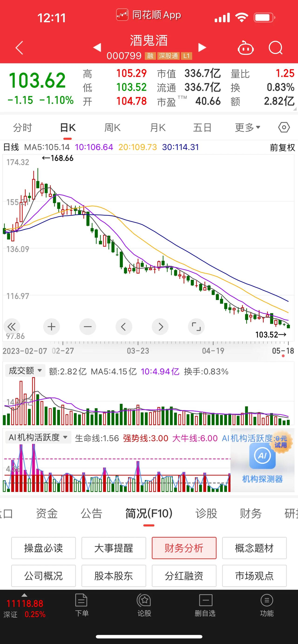
Task: Tap current price 103.62
Action: click(37, 80)
